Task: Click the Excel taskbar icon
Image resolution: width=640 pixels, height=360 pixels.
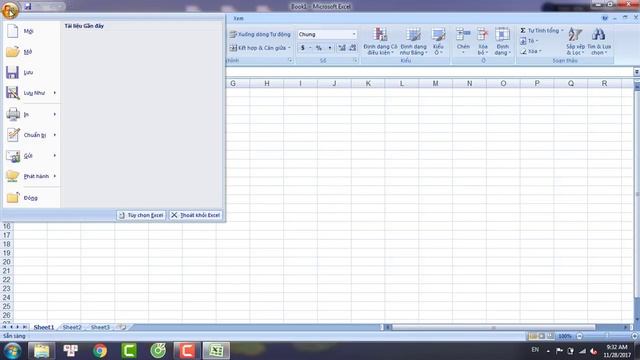Action: point(216,351)
